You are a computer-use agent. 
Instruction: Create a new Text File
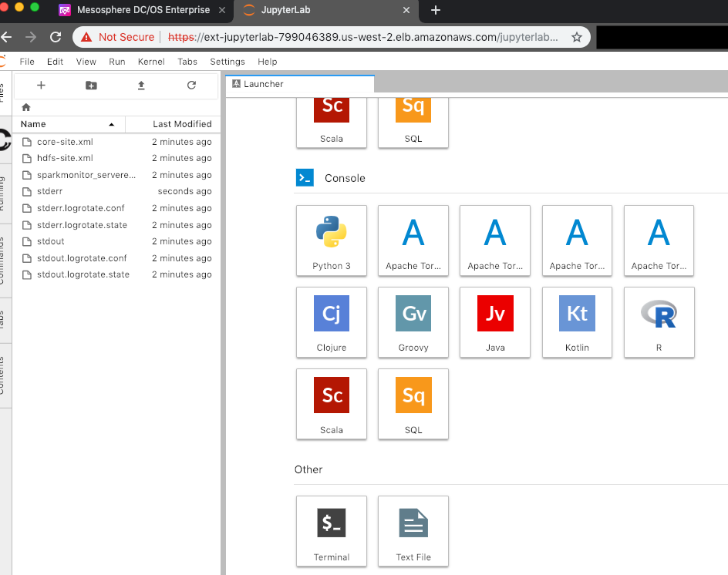[x=413, y=531]
